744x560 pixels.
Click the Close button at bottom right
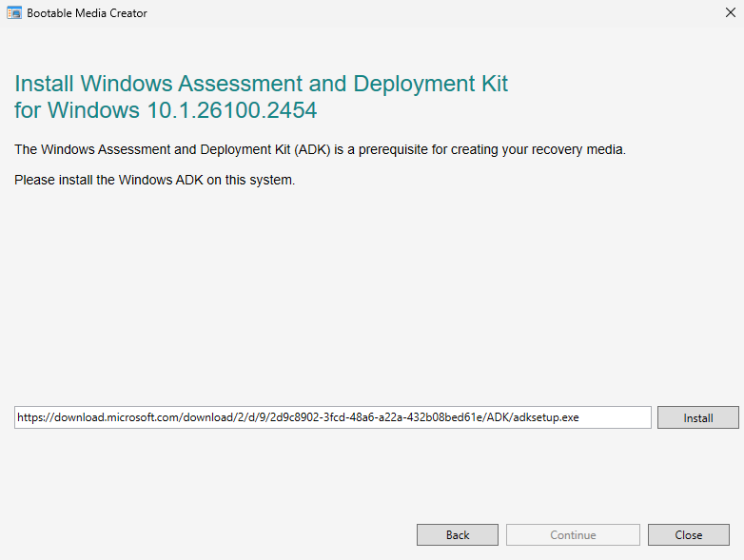click(689, 535)
